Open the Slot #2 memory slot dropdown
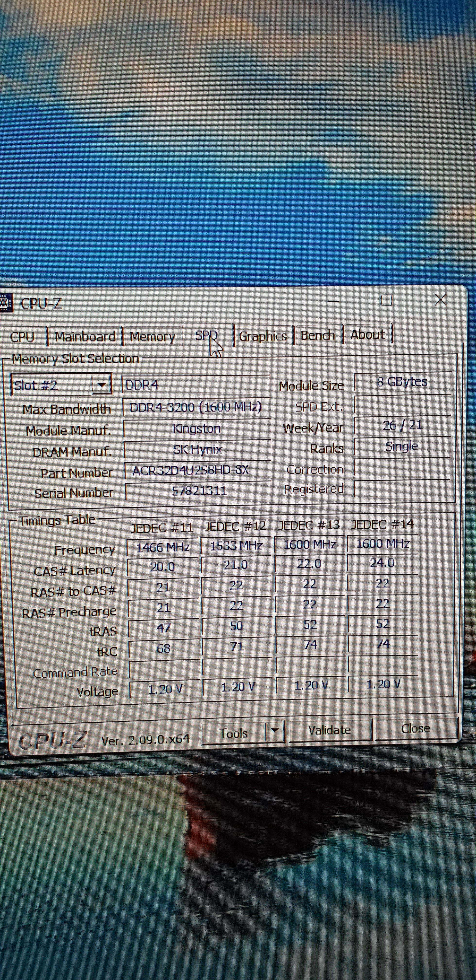The width and height of the screenshot is (476, 980). click(101, 385)
